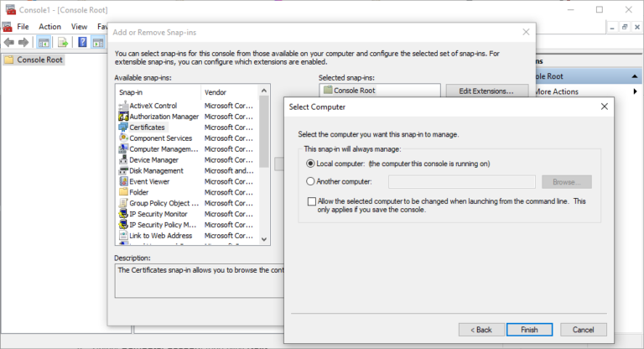Expand the More Actions submenu arrow
The image size is (644, 349).
point(635,91)
